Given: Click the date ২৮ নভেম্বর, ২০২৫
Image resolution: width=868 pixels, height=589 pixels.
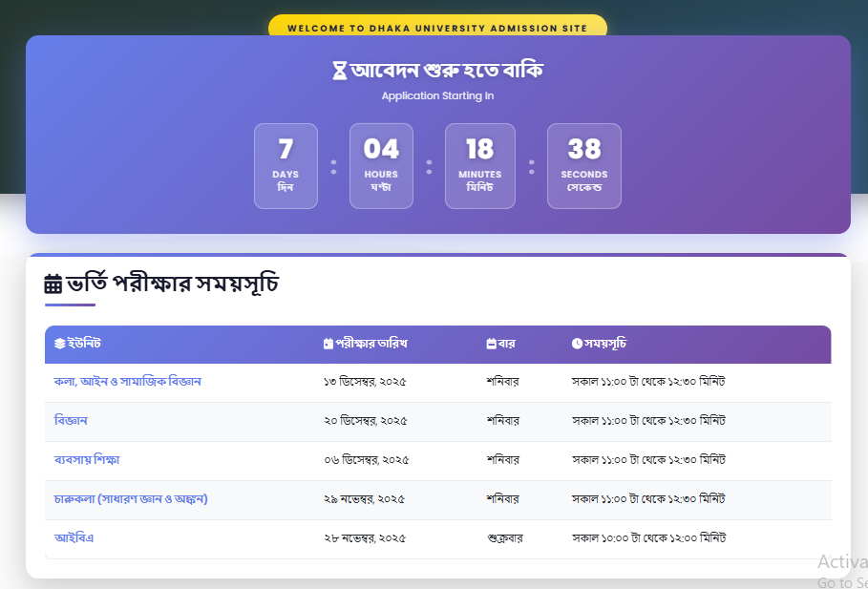Looking at the screenshot, I should click(x=365, y=538).
